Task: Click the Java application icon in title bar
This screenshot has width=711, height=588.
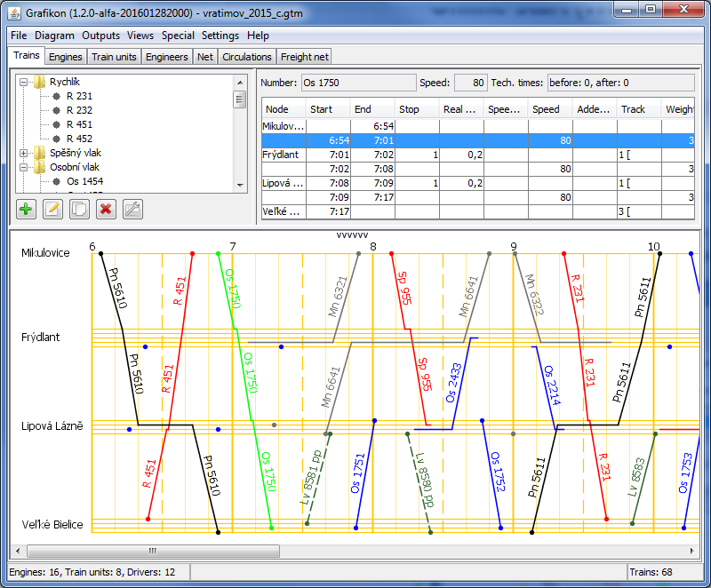Action: point(14,13)
